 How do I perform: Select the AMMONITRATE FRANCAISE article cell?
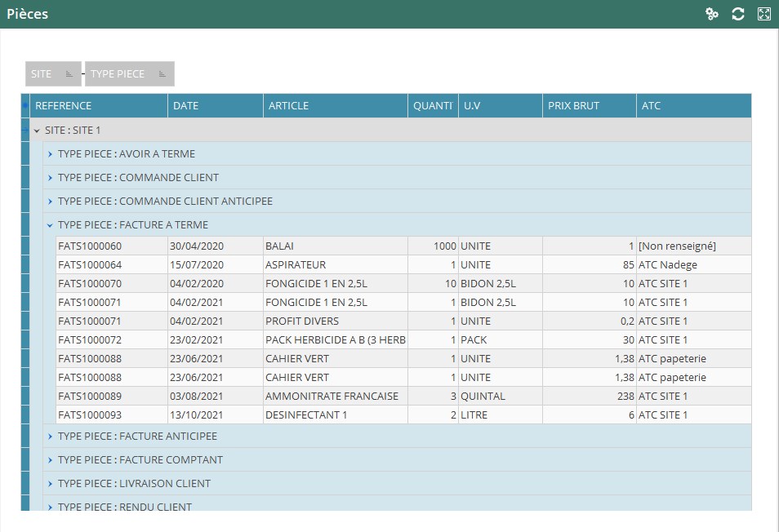click(x=333, y=397)
